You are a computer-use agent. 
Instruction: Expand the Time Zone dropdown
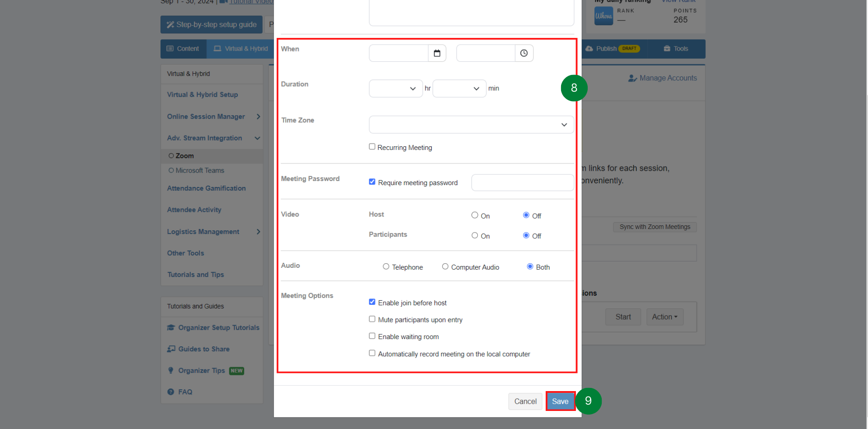pyautogui.click(x=471, y=125)
